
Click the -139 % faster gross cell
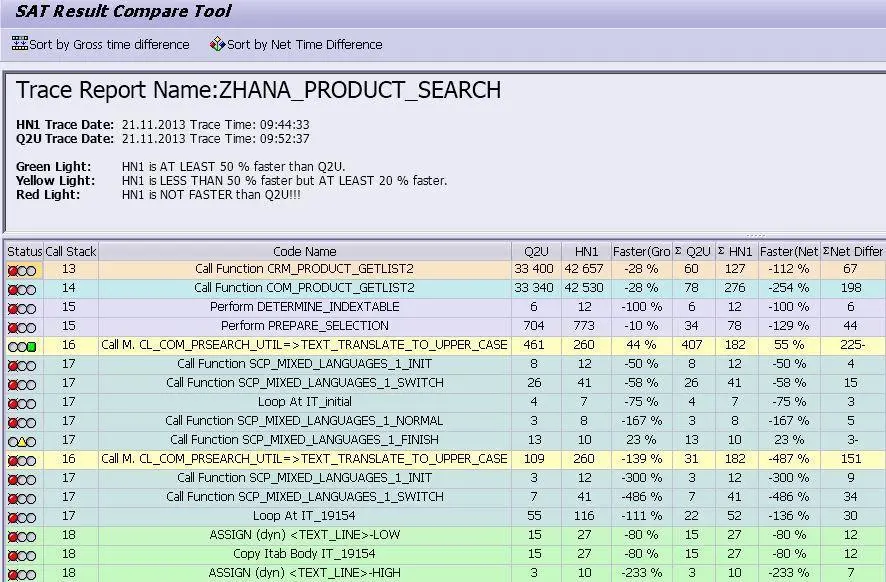[641, 459]
